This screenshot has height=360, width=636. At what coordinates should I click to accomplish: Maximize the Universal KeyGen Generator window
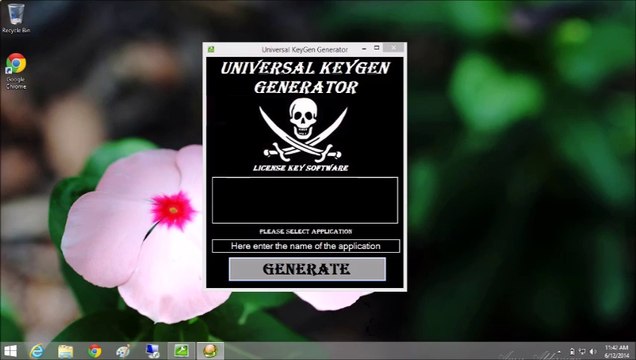coord(376,48)
